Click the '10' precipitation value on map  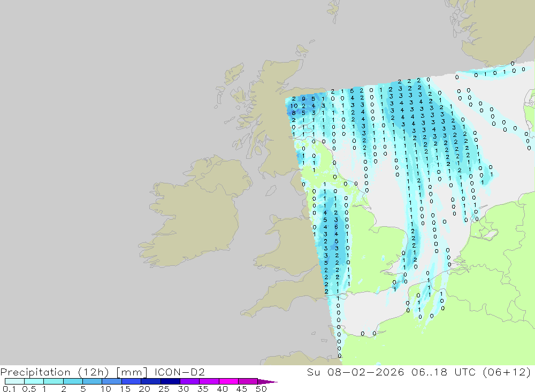pos(294,106)
